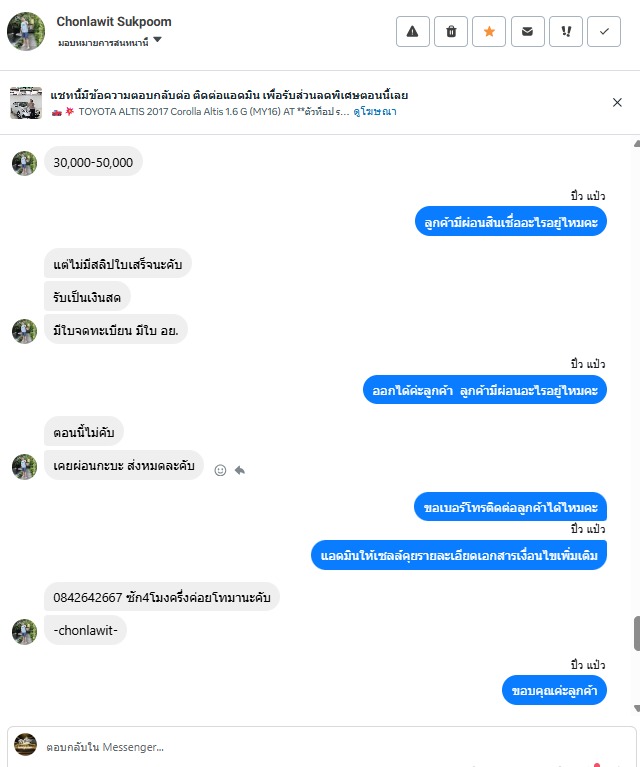Mark conversation unread with envelope icon

[x=527, y=31]
